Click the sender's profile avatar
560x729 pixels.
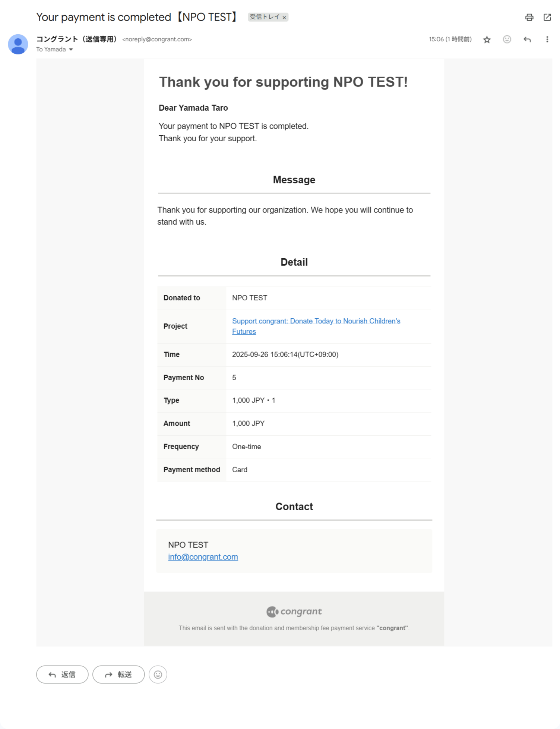click(x=18, y=44)
